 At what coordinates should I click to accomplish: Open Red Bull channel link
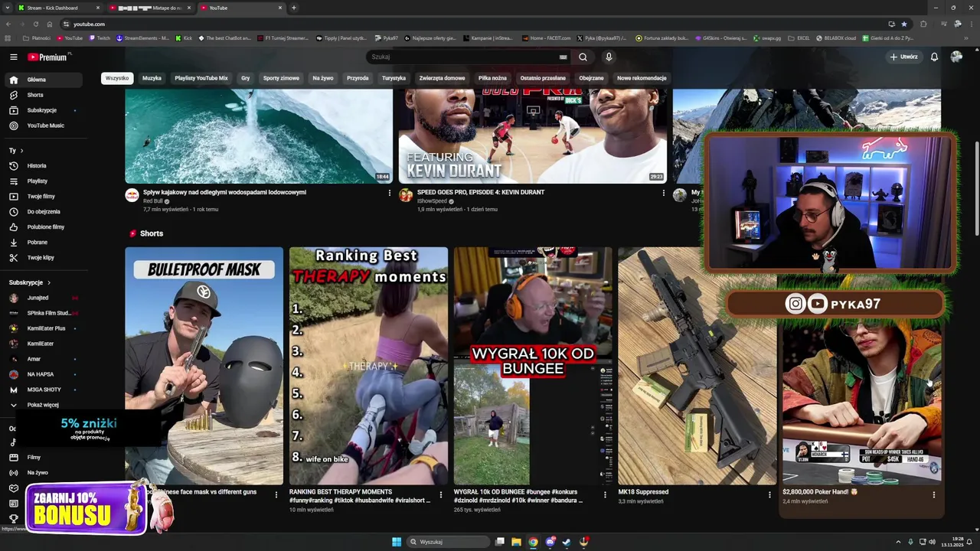pyautogui.click(x=153, y=201)
